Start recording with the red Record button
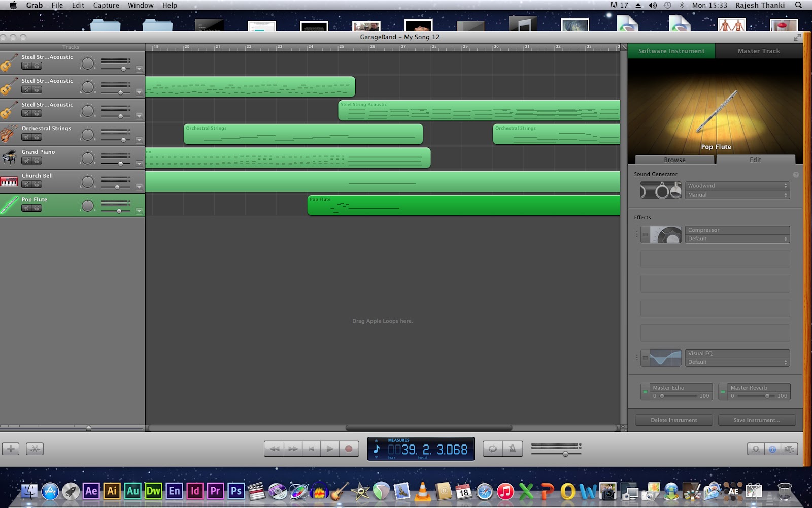The image size is (812, 508). 349,449
